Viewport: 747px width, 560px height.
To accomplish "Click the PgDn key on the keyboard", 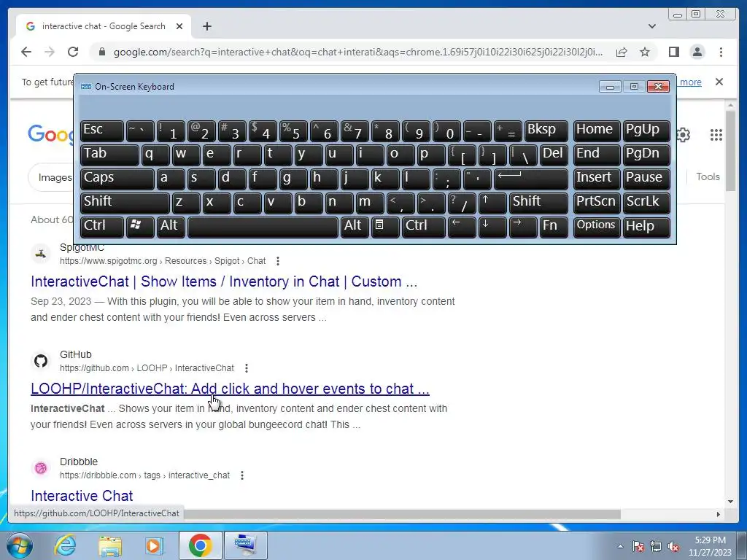I will tap(646, 155).
